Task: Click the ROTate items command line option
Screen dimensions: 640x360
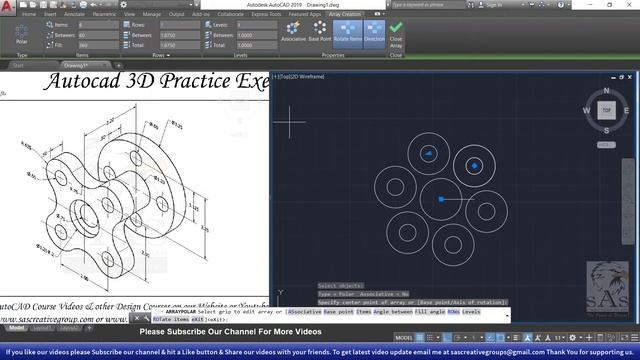Action: coord(171,320)
